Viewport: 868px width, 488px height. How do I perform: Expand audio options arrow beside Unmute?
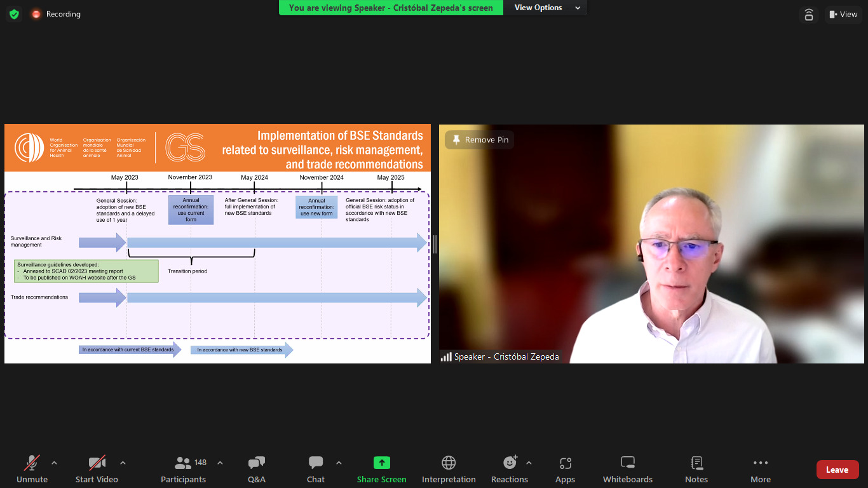[54, 463]
